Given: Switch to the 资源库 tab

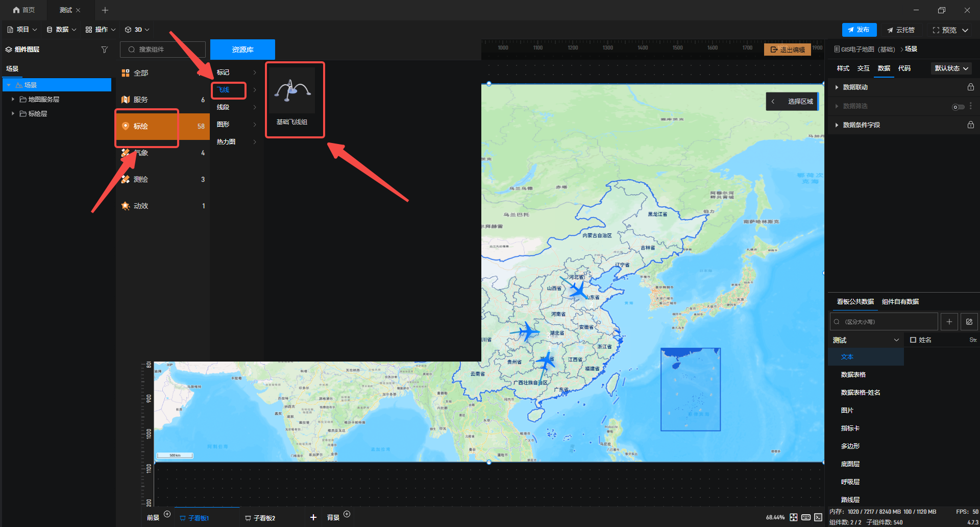Looking at the screenshot, I should tap(242, 50).
